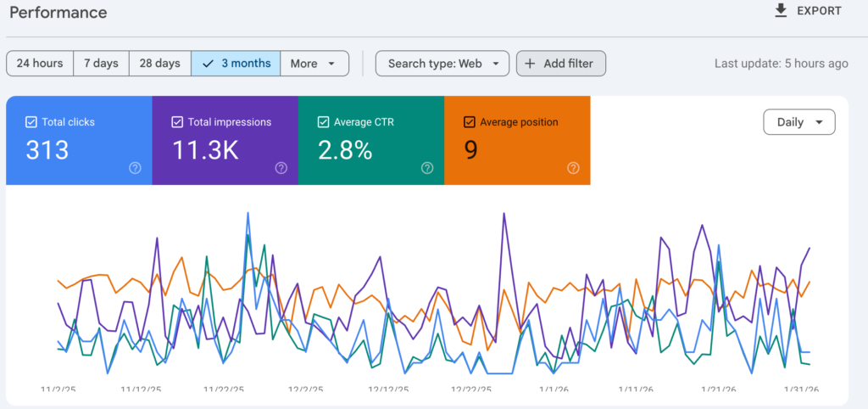Open help icon on Total impressions card
This screenshot has height=409, width=868.
pyautogui.click(x=281, y=168)
